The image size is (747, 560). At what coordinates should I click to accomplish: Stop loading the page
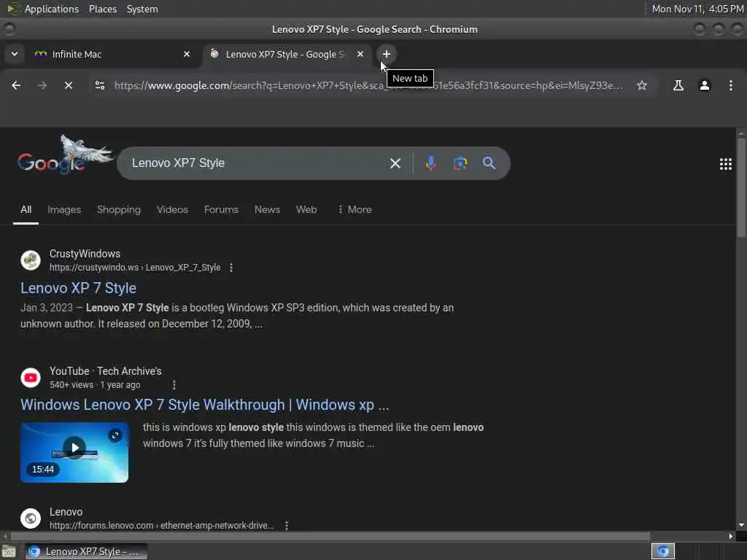click(69, 85)
